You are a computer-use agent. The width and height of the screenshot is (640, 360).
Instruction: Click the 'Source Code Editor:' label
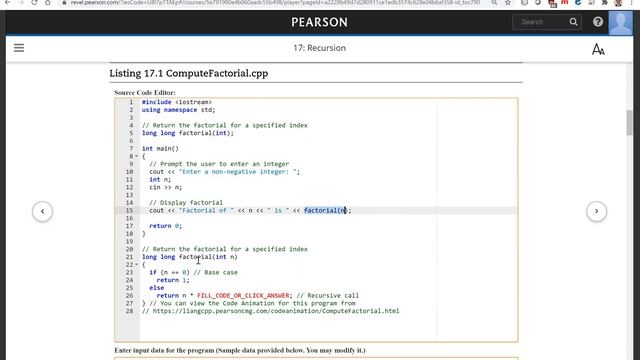pos(145,93)
